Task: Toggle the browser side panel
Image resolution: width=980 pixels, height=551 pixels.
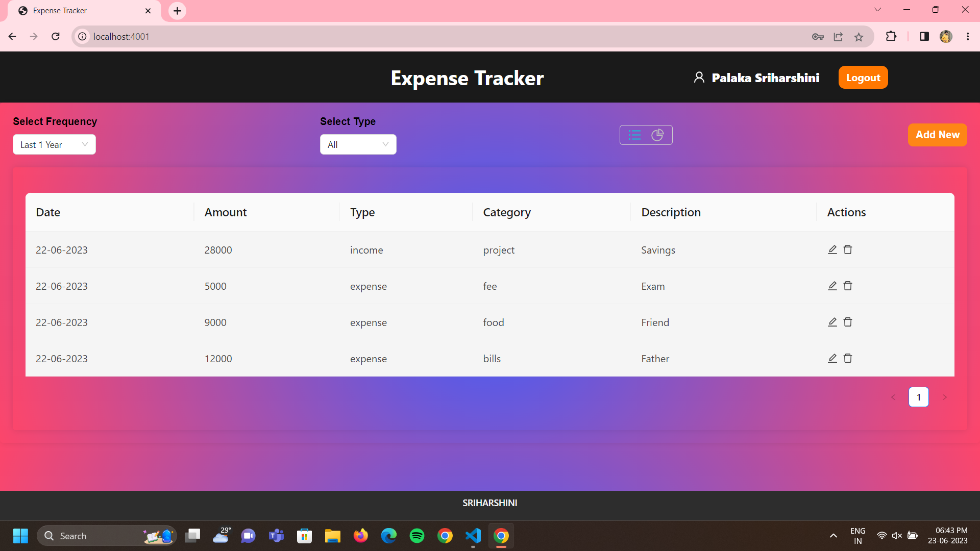Action: point(924,36)
